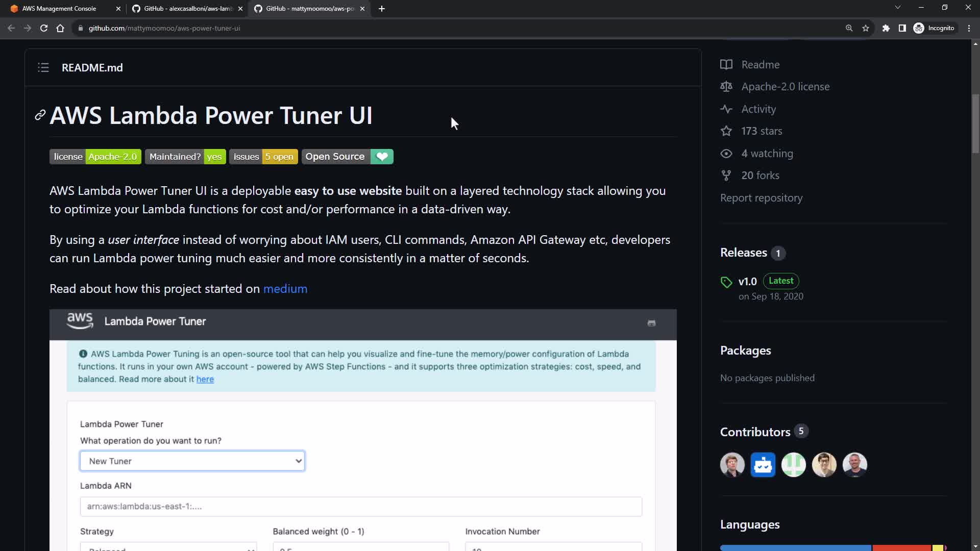Click the 173 stars link

(761, 131)
